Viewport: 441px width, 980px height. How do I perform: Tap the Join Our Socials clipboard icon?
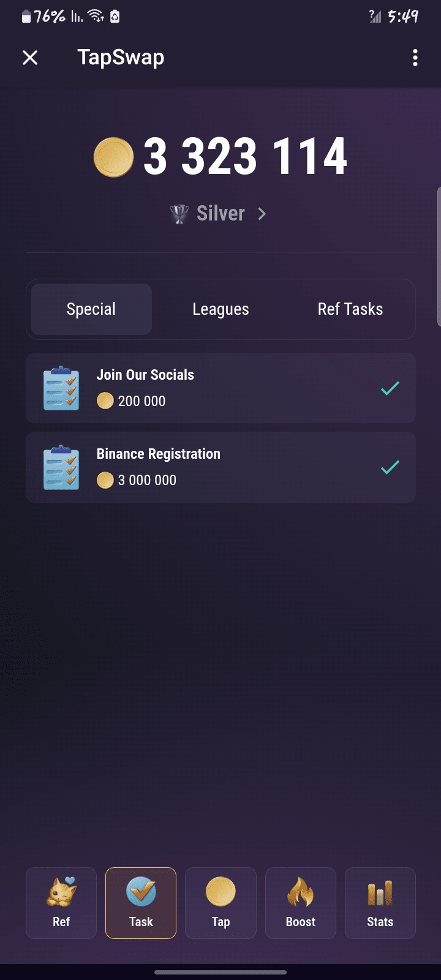point(61,388)
